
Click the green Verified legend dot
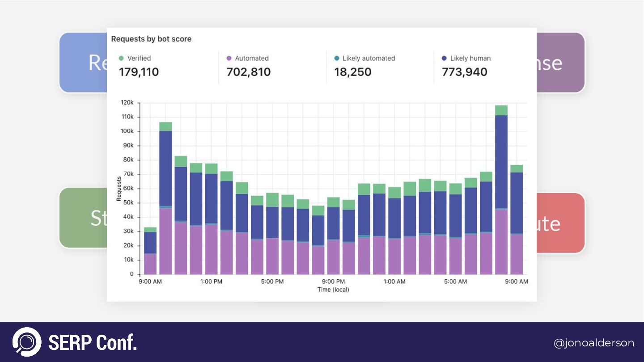121,58
